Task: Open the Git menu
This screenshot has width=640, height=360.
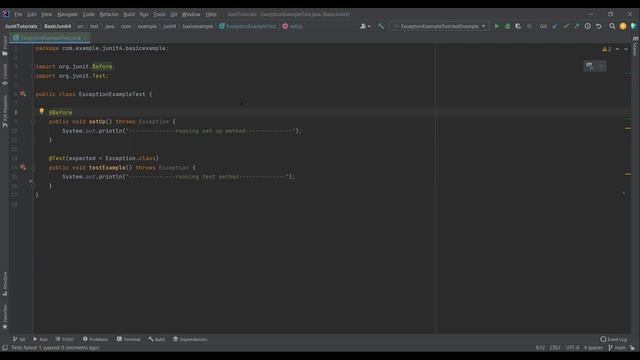Action: pyautogui.click(x=174, y=14)
